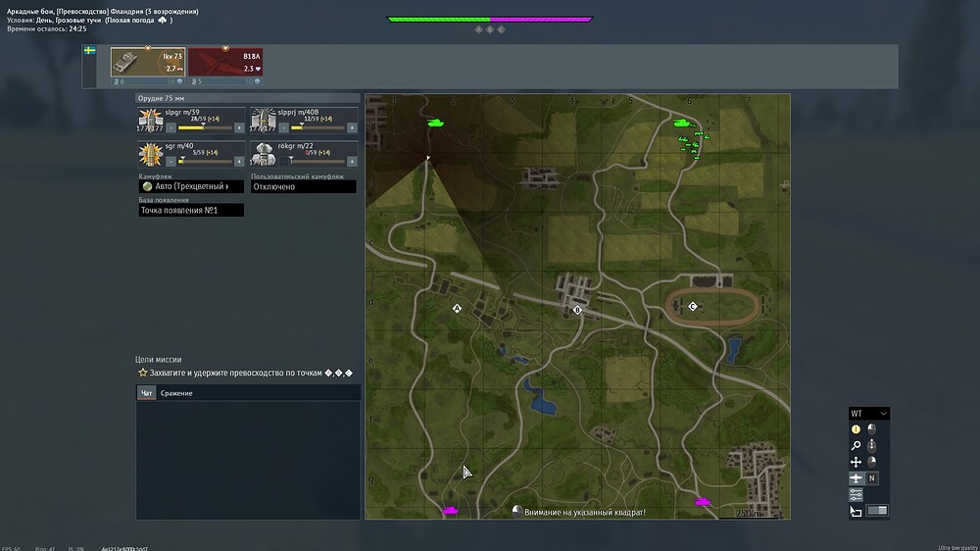980x551 pixels.
Task: Click the airplane icon button
Action: 856,478
